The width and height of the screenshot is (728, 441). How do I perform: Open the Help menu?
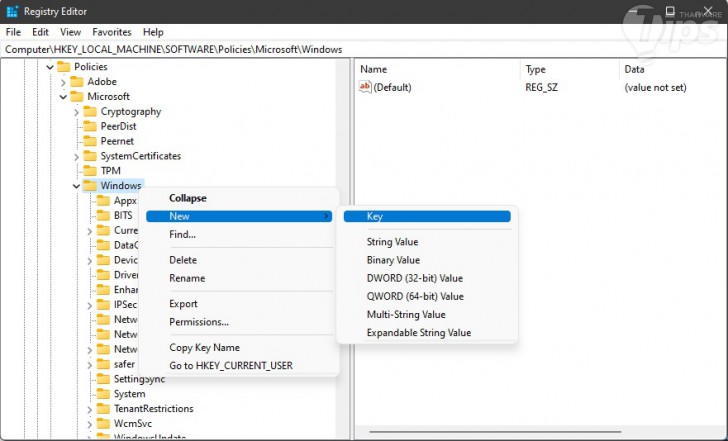coord(153,32)
